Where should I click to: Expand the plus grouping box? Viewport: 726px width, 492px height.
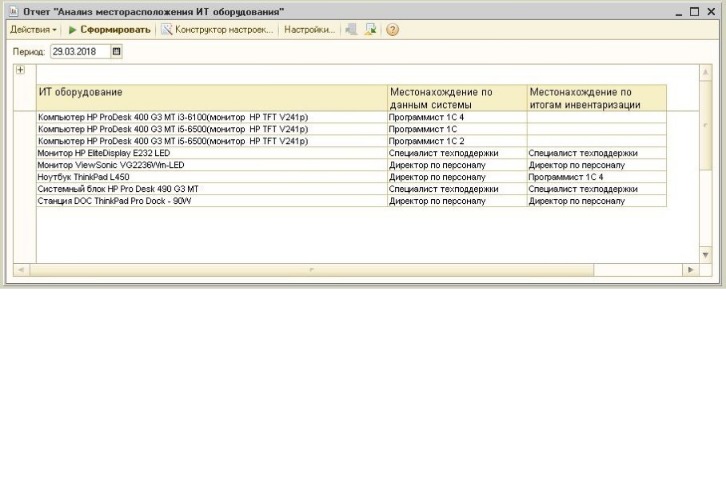pos(20,70)
